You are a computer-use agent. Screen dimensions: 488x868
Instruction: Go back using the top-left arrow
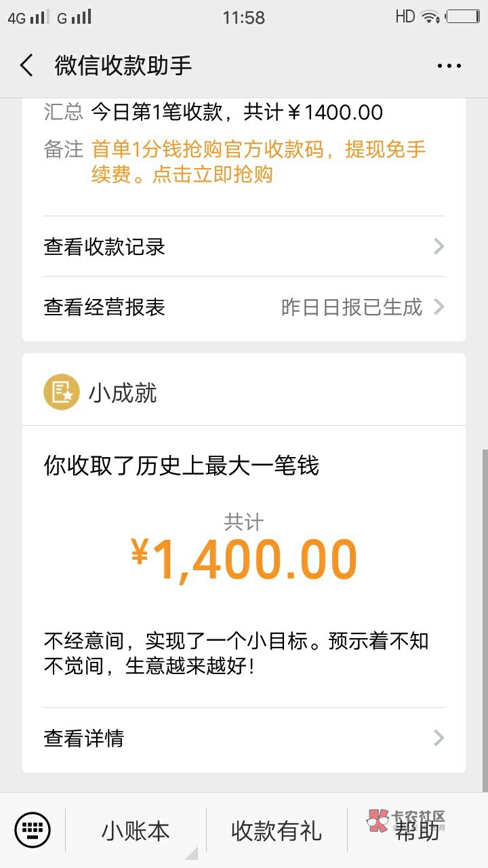(26, 66)
